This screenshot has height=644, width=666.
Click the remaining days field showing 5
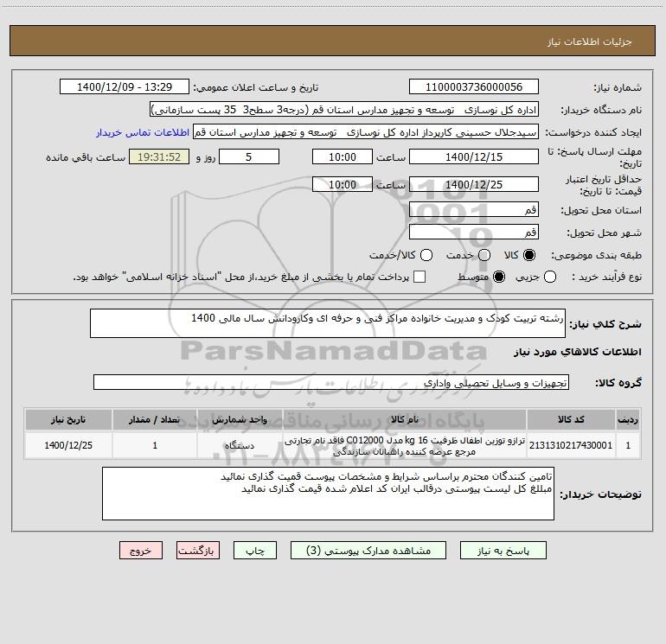point(249,157)
